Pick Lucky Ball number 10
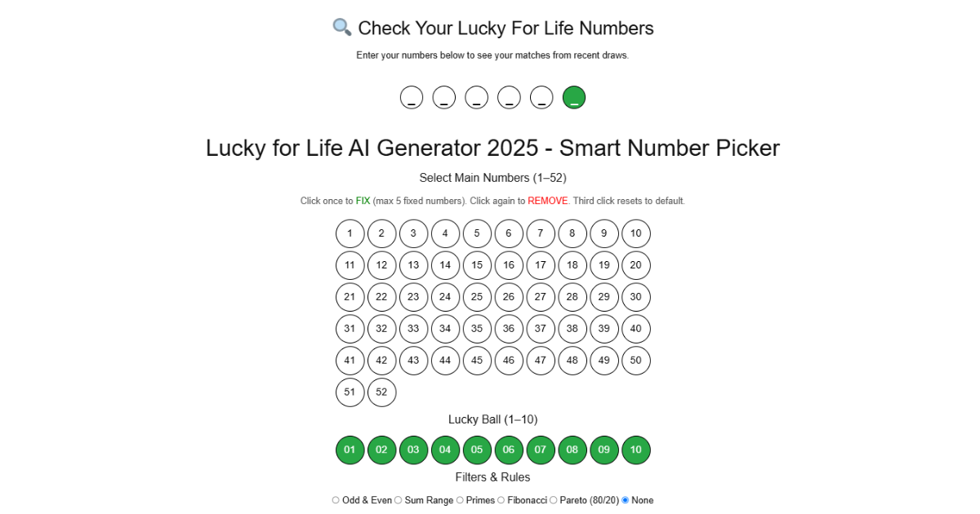The width and height of the screenshot is (980, 514). [x=636, y=450]
